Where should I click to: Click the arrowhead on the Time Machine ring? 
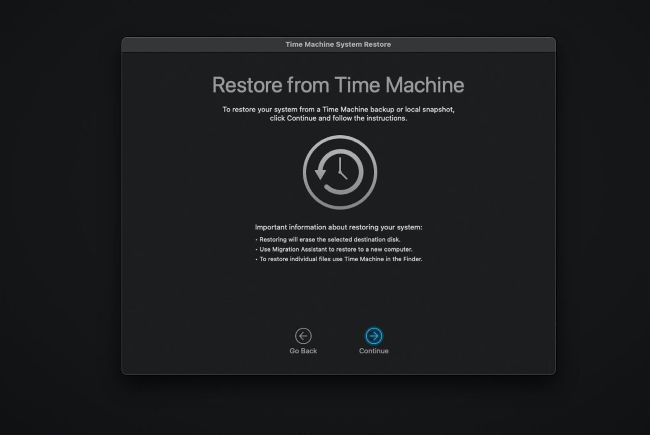pyautogui.click(x=319, y=174)
